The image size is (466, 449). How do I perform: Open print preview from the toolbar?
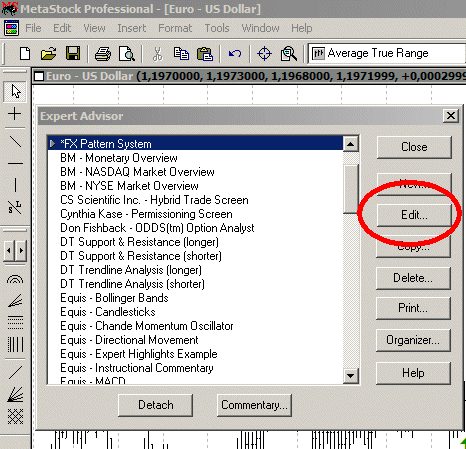(x=127, y=54)
